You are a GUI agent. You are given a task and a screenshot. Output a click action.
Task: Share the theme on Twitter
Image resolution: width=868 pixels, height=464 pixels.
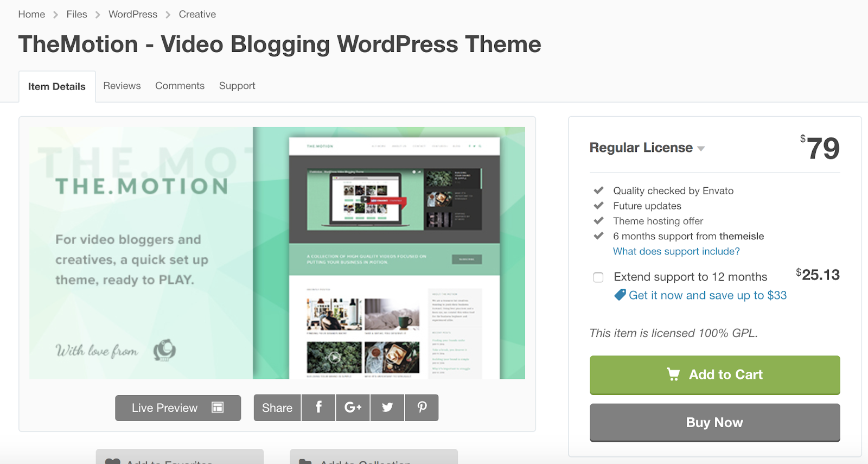(x=387, y=408)
